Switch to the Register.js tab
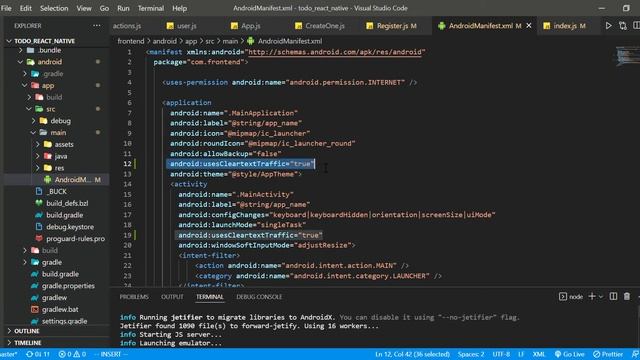This screenshot has width=640, height=360. click(391, 26)
